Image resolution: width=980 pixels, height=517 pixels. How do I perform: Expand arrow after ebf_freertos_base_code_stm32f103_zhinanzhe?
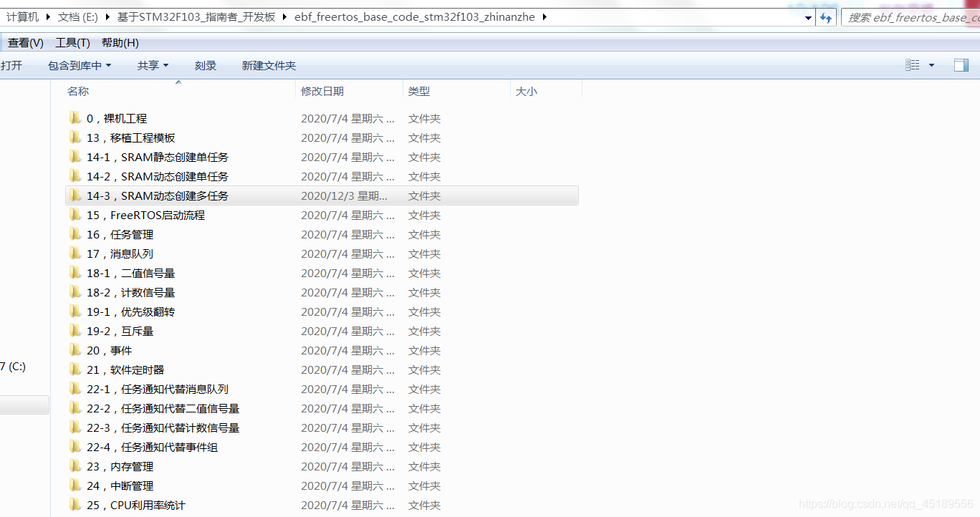(544, 17)
